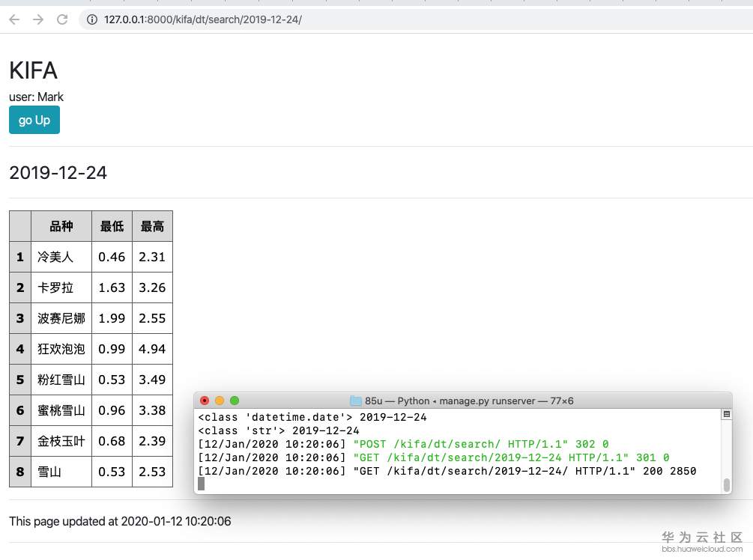Click the GET 301 log line
This screenshot has height=560, width=753.
434,457
